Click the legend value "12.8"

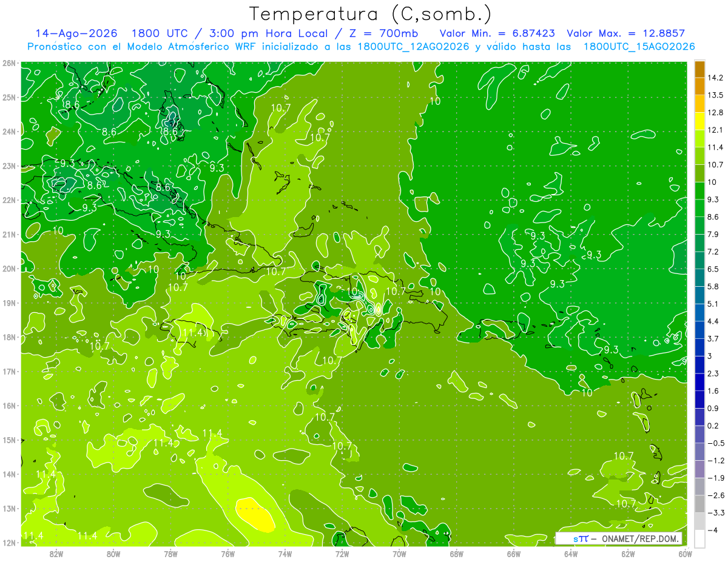(x=716, y=112)
